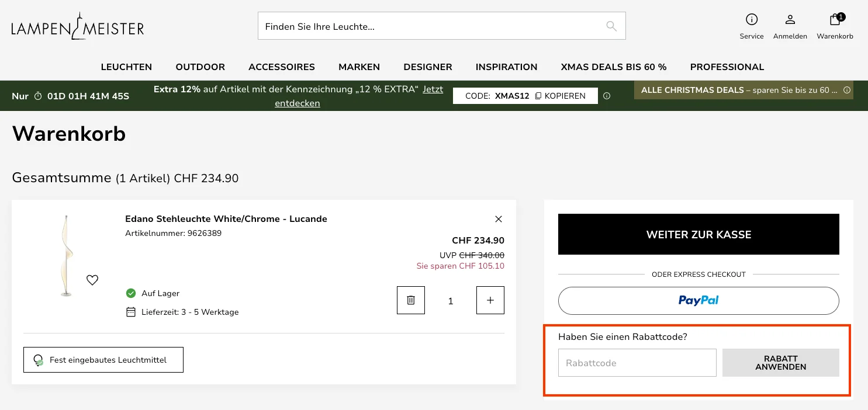Go to XMAS DEALS BIS 60 %
868x410 pixels.
coord(613,67)
